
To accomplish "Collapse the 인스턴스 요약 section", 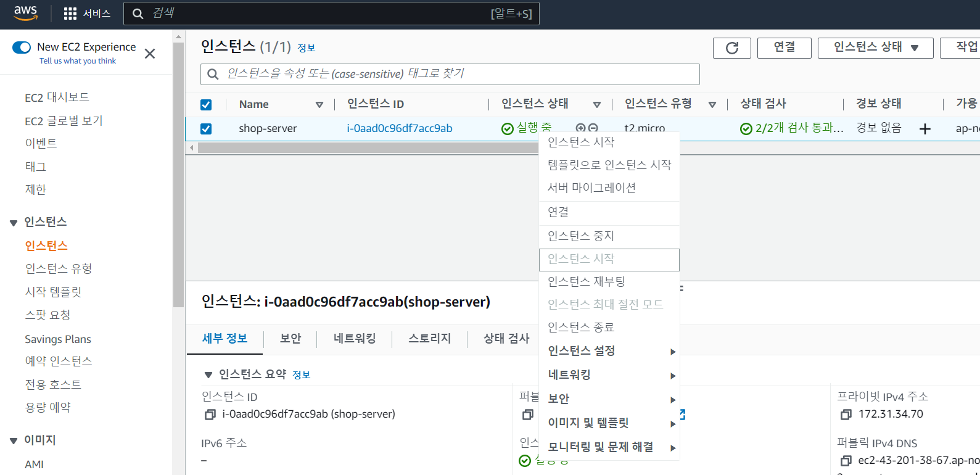I will pos(208,374).
